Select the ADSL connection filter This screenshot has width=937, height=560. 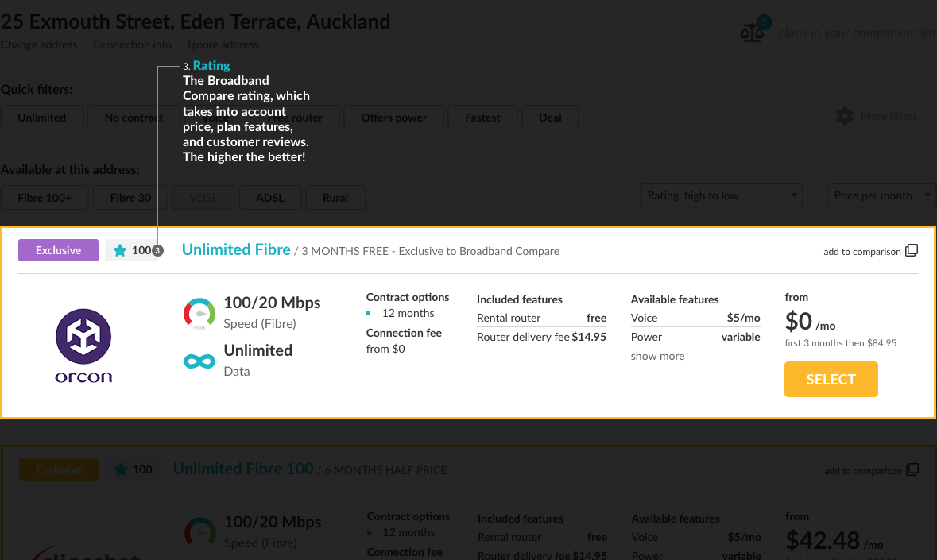tap(269, 198)
